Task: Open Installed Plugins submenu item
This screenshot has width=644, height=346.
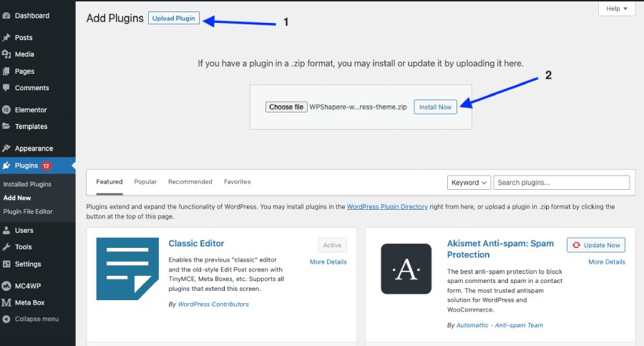Action: tap(27, 184)
